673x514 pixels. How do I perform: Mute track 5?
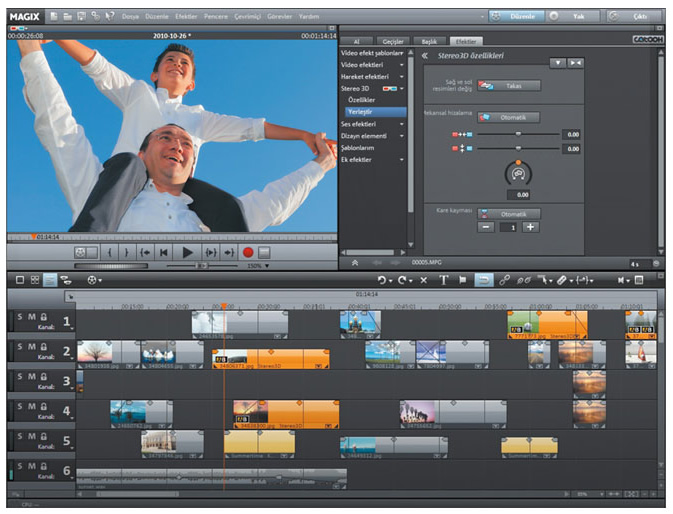click(32, 436)
